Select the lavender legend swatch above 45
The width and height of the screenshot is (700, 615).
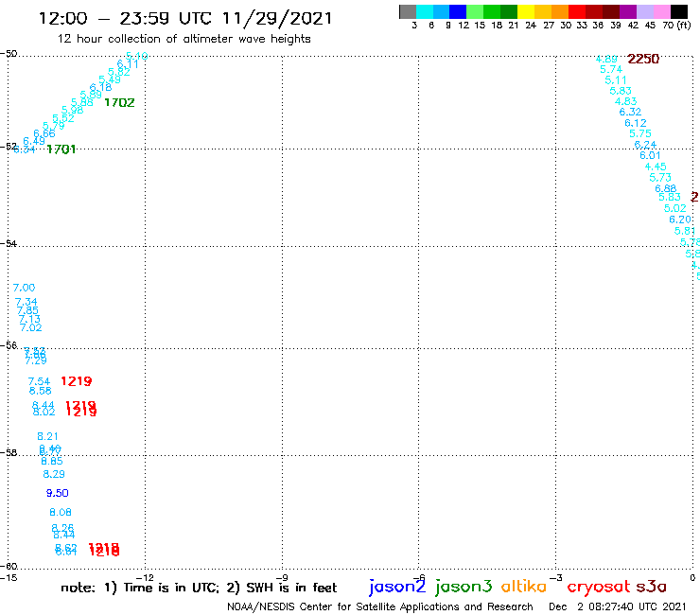[644, 11]
